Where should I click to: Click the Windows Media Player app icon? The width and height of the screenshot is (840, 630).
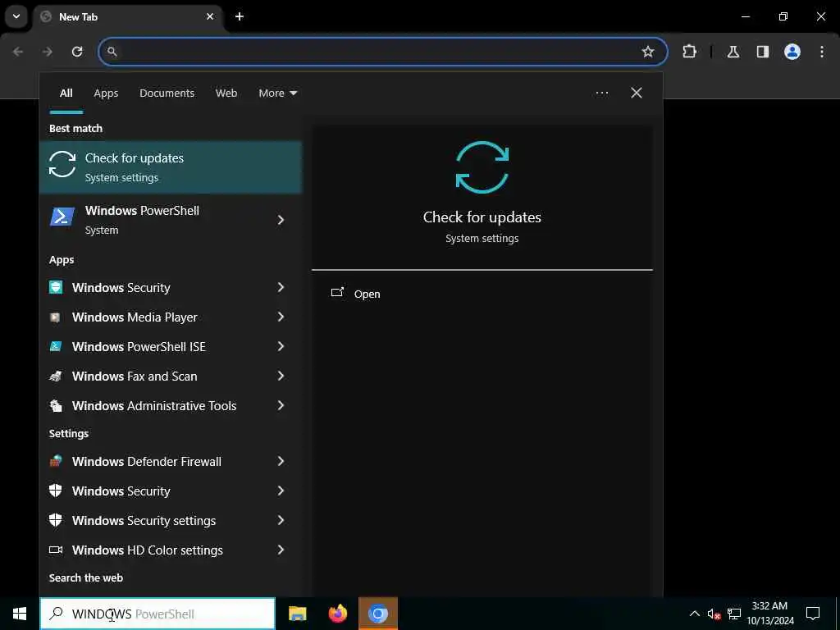(55, 317)
